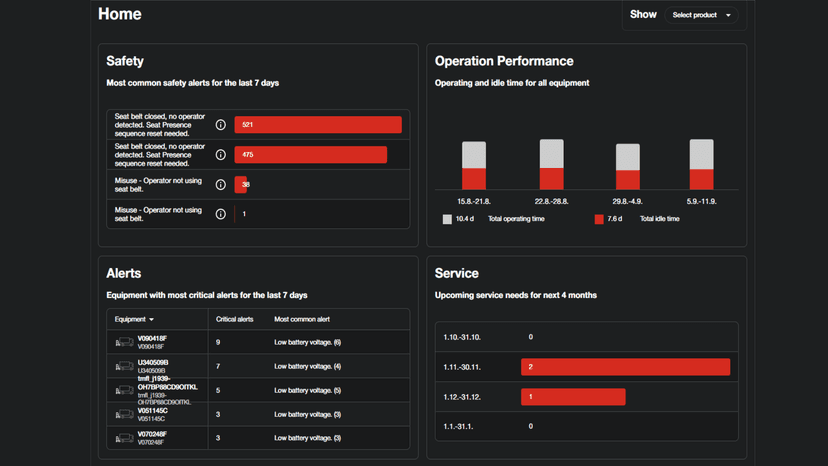Select the 15.8.-21.8. chart bar
This screenshot has width=828, height=466.
474,166
